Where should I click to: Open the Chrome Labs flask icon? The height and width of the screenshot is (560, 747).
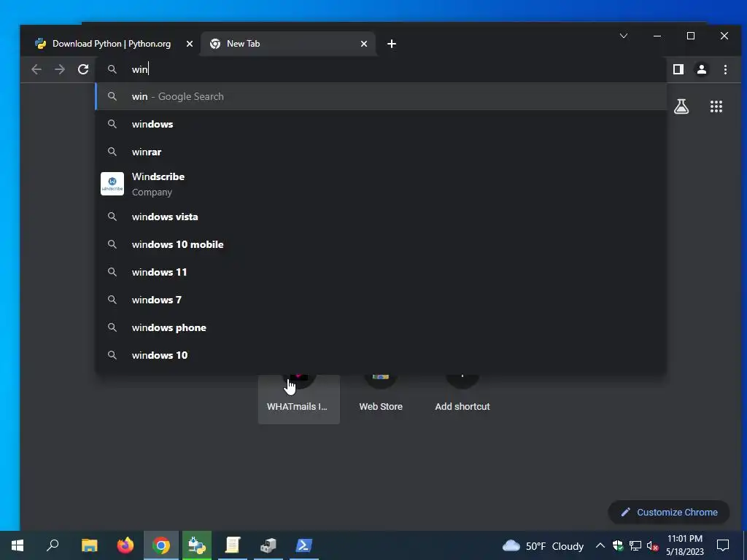(x=681, y=106)
